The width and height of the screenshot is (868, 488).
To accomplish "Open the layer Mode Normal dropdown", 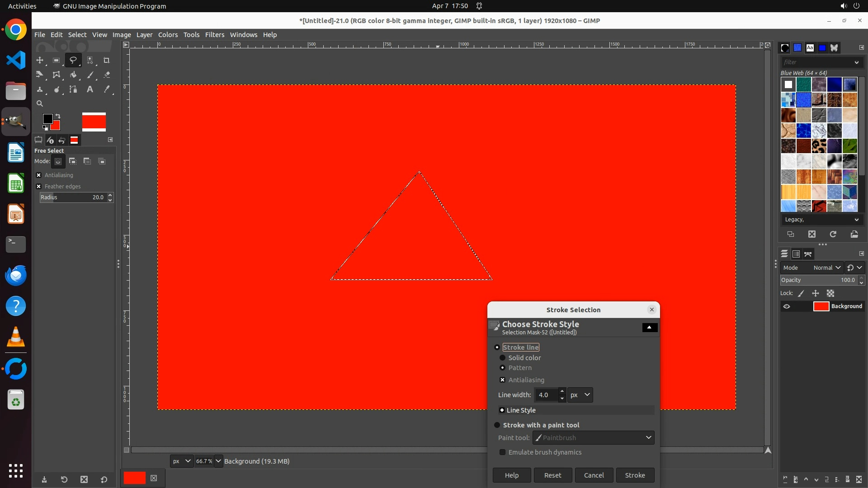I will 826,267.
